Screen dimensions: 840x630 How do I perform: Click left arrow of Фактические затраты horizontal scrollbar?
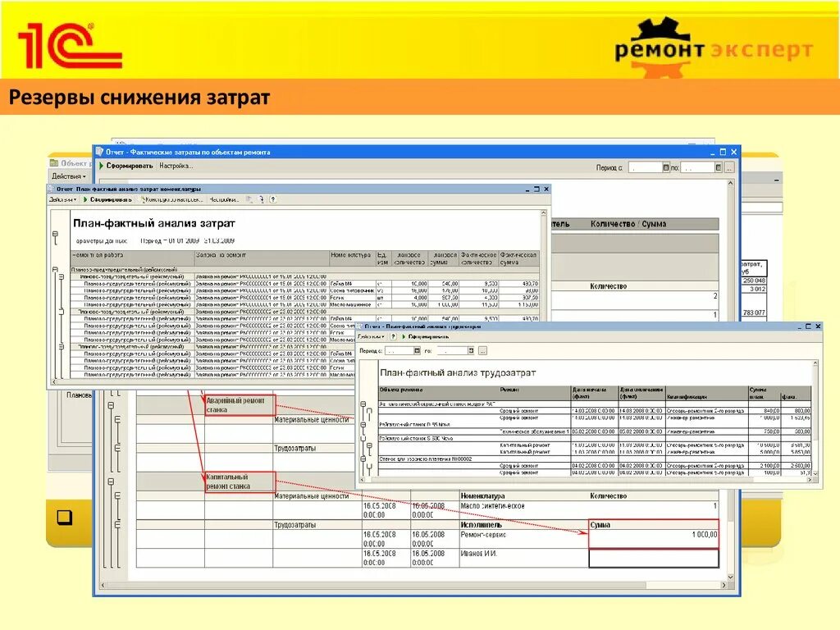coord(103,585)
